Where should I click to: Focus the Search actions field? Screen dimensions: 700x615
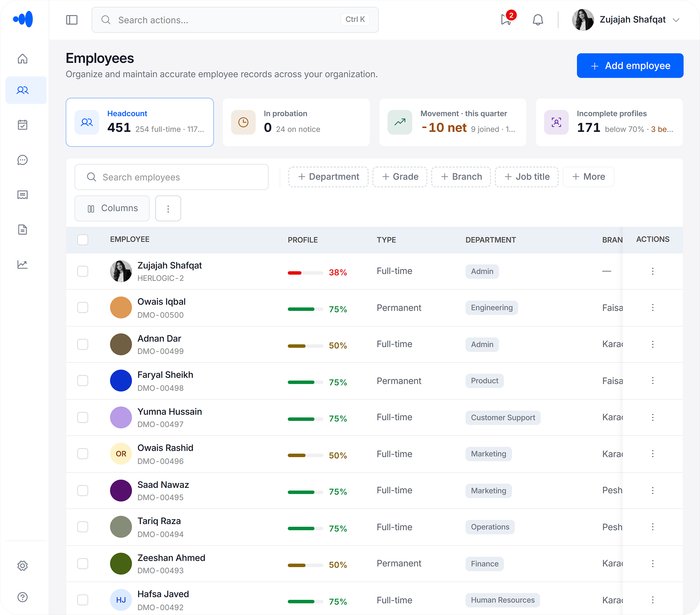[235, 20]
